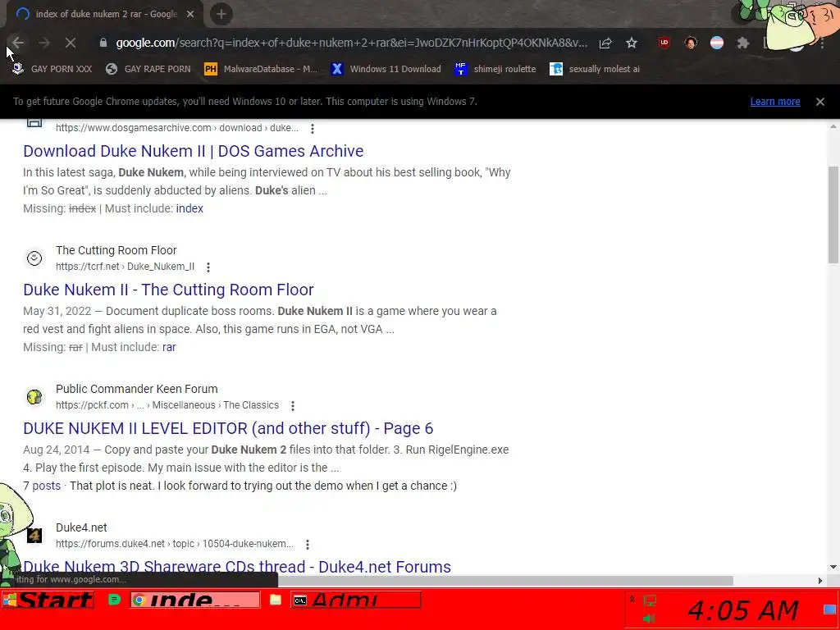Click the Duke4.net site favicon
The image size is (840, 630).
(34, 536)
